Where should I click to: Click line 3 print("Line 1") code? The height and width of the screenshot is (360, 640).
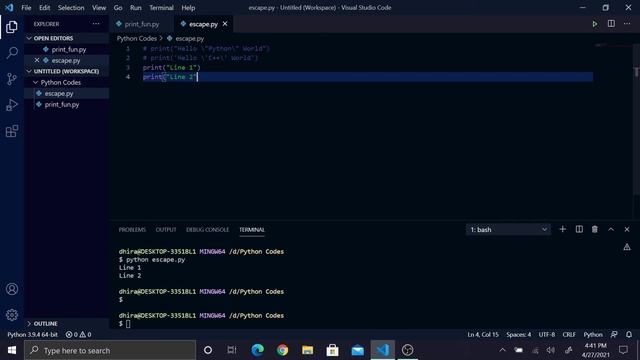tap(171, 67)
